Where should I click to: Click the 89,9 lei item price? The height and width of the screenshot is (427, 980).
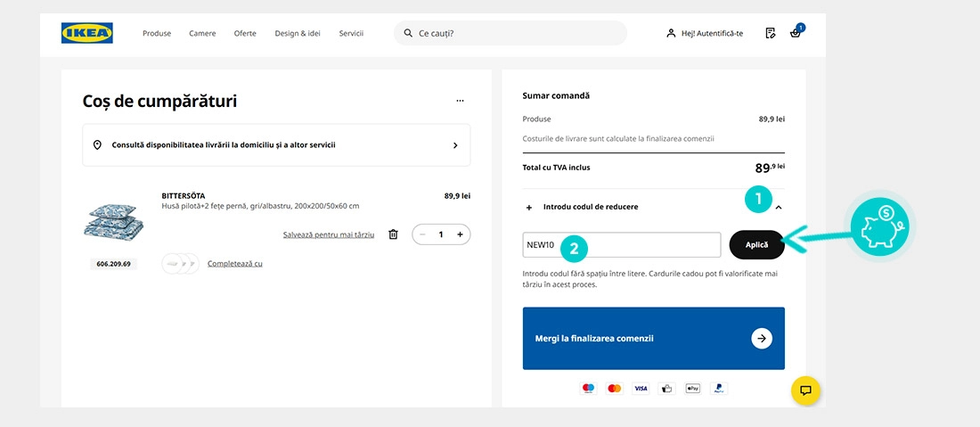coord(458,196)
